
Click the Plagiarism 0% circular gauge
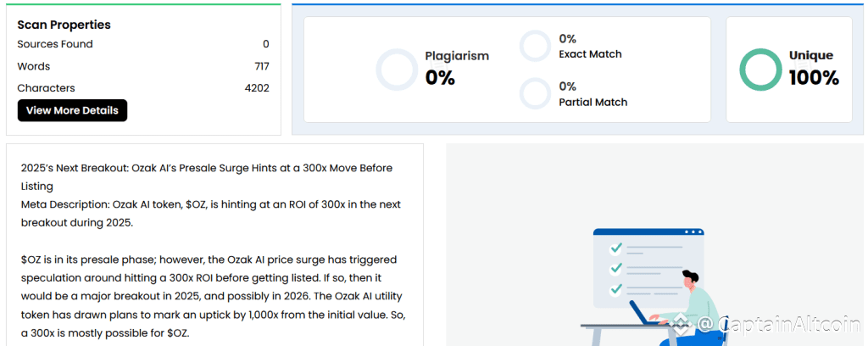(x=397, y=70)
